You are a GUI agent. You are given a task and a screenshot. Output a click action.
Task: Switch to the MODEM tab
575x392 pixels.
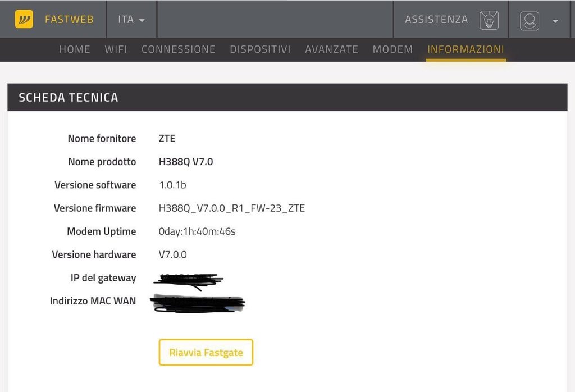393,49
